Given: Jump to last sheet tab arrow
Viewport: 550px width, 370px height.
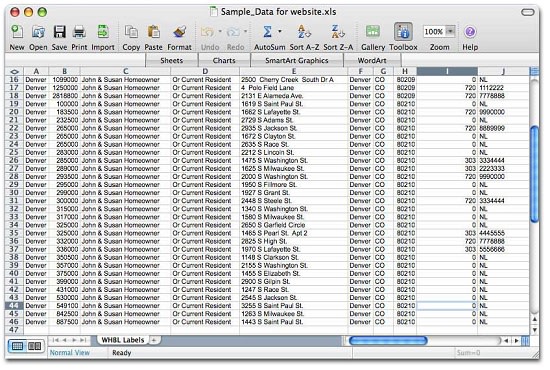Looking at the screenshot, I should coord(83,340).
